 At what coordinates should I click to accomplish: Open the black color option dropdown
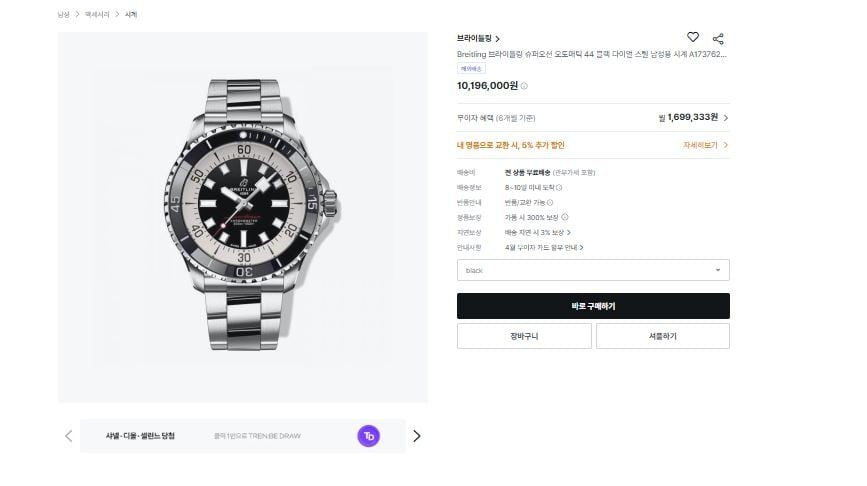593,270
